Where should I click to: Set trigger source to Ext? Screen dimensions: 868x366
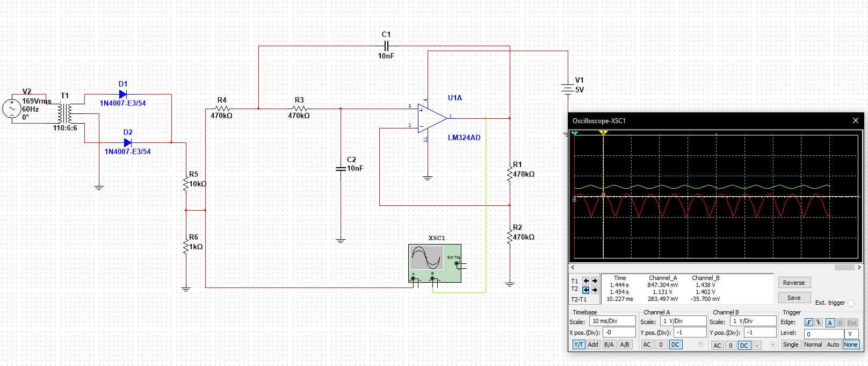point(852,323)
